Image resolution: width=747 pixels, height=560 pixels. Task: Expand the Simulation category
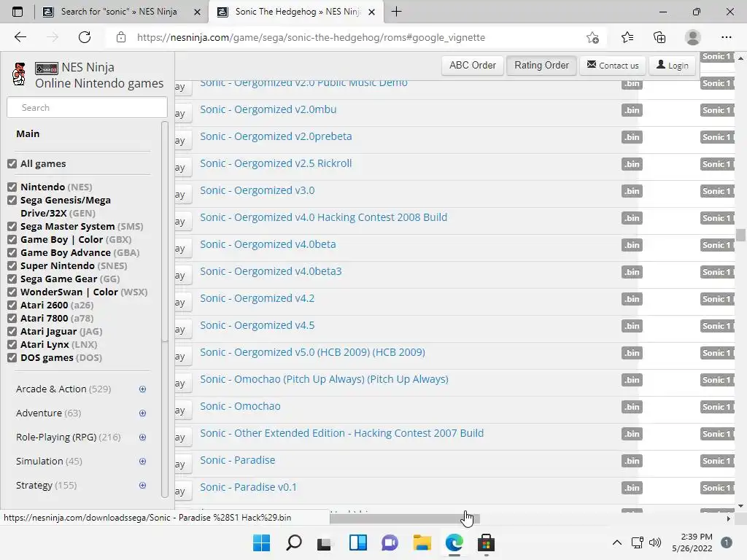(142, 461)
